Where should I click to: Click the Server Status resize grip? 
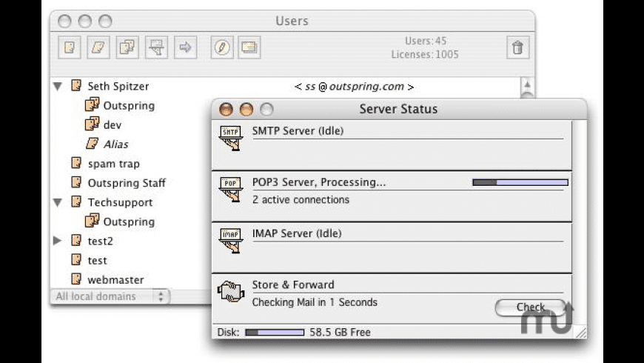pyautogui.click(x=581, y=333)
